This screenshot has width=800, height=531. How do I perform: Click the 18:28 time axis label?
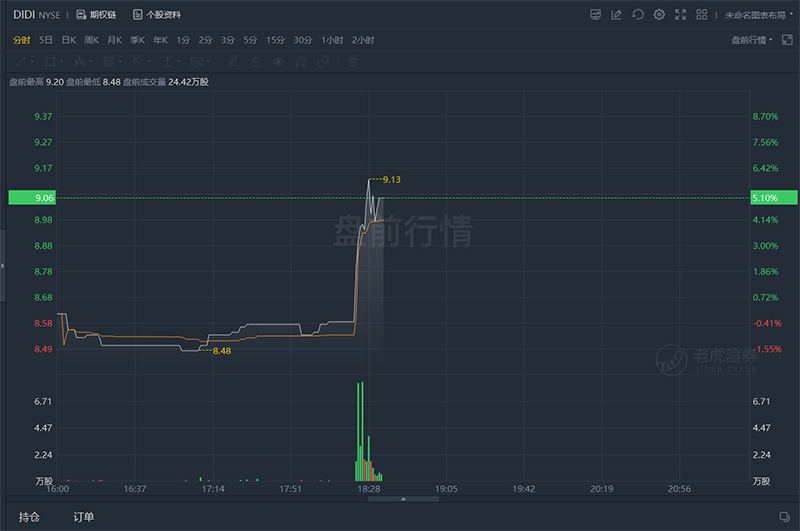click(368, 489)
